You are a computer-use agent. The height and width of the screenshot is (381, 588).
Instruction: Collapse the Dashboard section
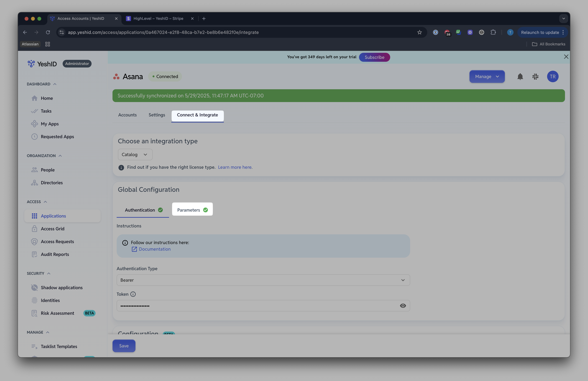(x=55, y=84)
